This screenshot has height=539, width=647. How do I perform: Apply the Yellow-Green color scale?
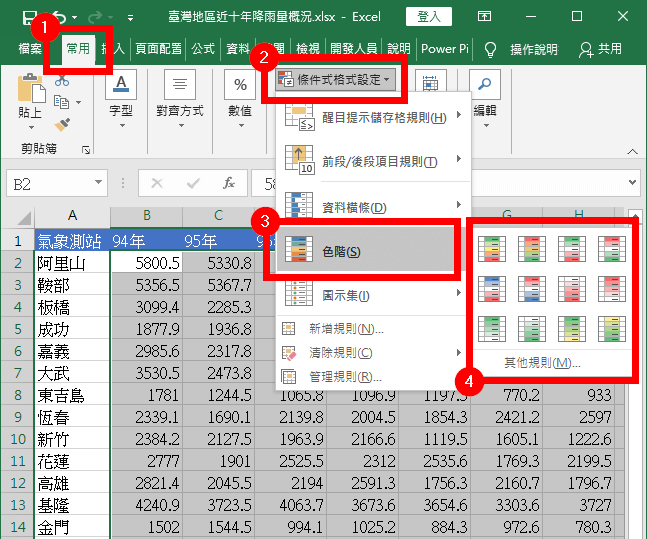(x=612, y=329)
